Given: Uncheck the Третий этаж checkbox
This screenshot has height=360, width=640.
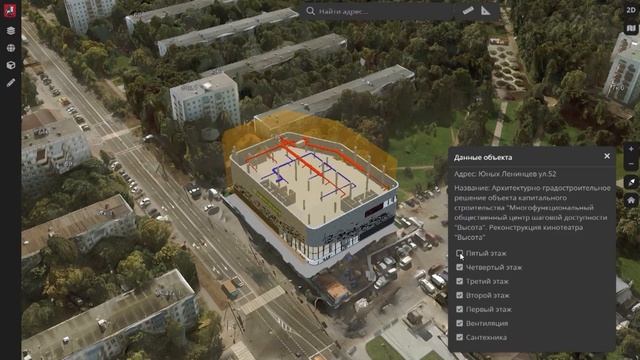Looking at the screenshot, I should point(460,281).
